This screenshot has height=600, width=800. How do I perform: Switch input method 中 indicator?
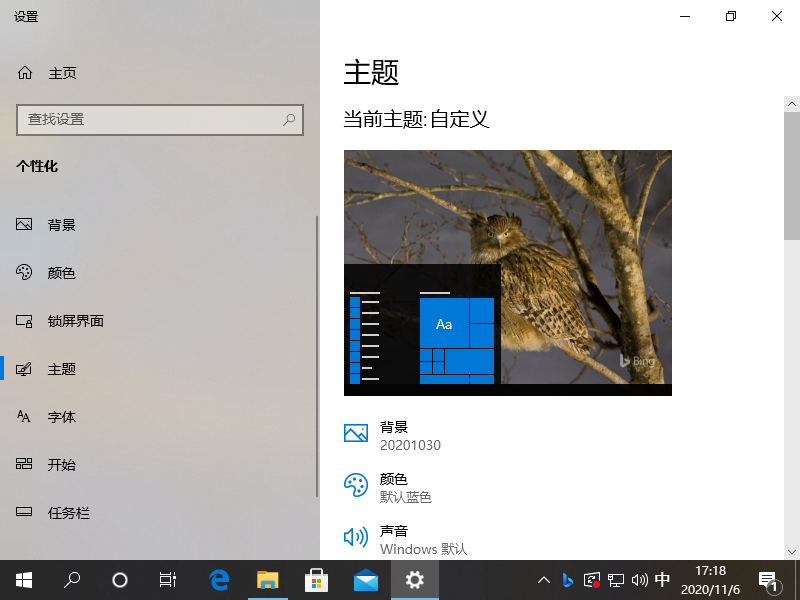(x=662, y=580)
